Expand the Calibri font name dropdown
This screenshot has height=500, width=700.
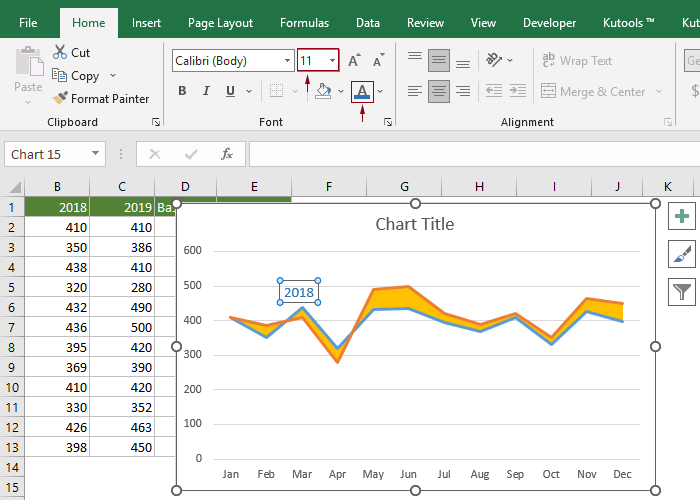[286, 61]
